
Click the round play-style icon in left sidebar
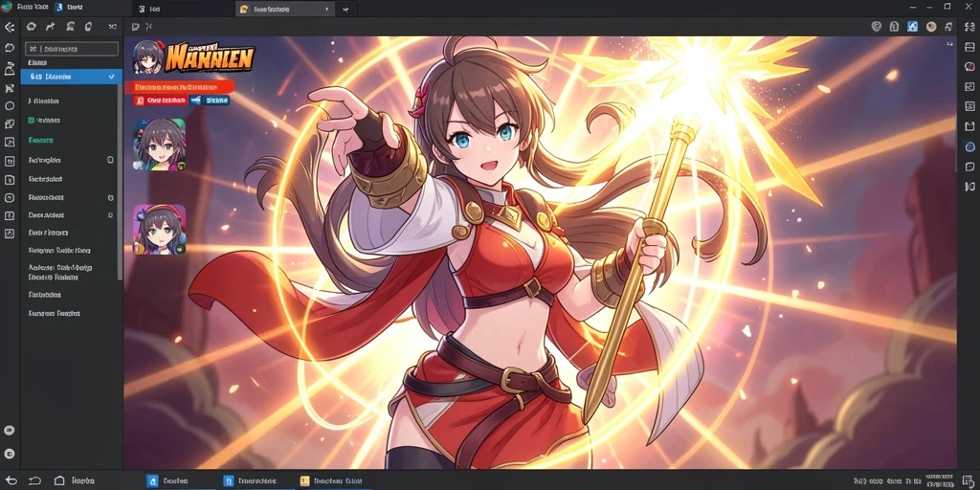[10, 197]
